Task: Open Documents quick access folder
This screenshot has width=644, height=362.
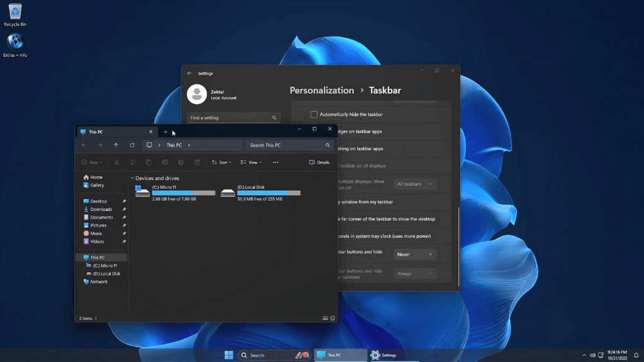Action: click(x=98, y=217)
